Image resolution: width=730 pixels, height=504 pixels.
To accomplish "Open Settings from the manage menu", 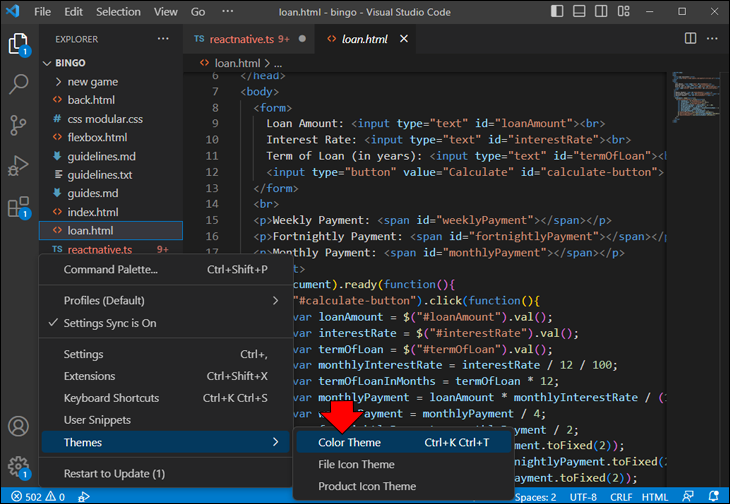I will [165, 354].
